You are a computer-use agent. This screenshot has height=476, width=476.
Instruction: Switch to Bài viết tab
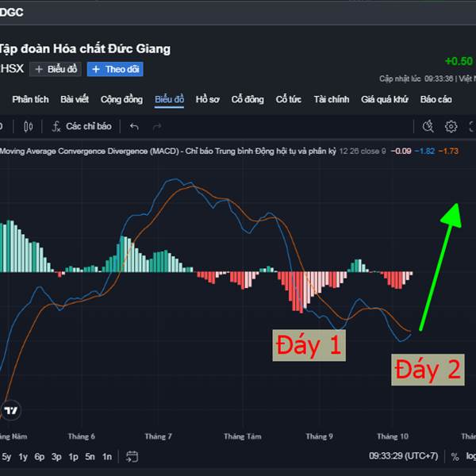click(75, 100)
